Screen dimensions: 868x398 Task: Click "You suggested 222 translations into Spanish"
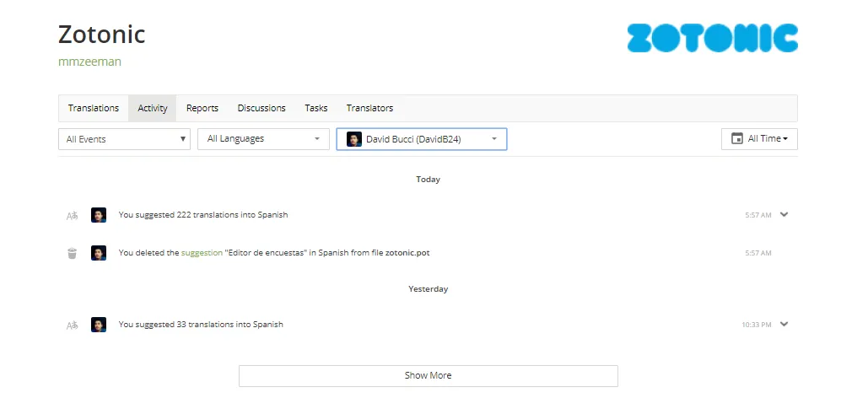[x=203, y=215]
